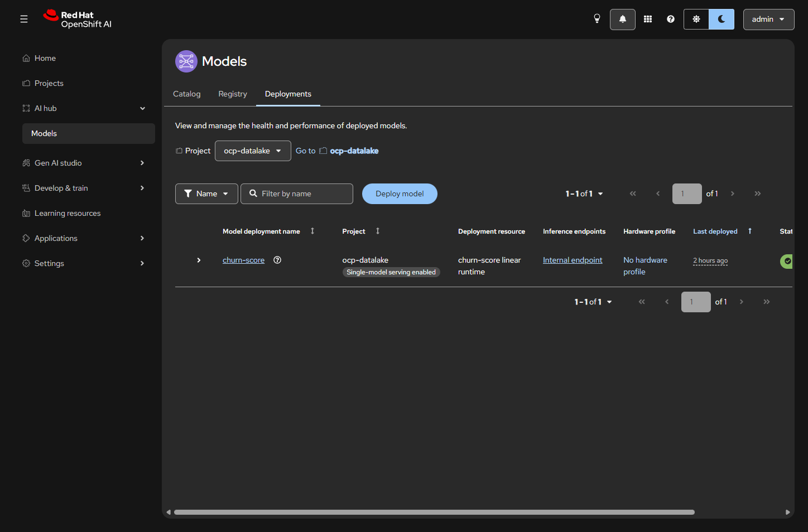Click help icon next to churn-score
The width and height of the screenshot is (808, 532).
coord(277,260)
